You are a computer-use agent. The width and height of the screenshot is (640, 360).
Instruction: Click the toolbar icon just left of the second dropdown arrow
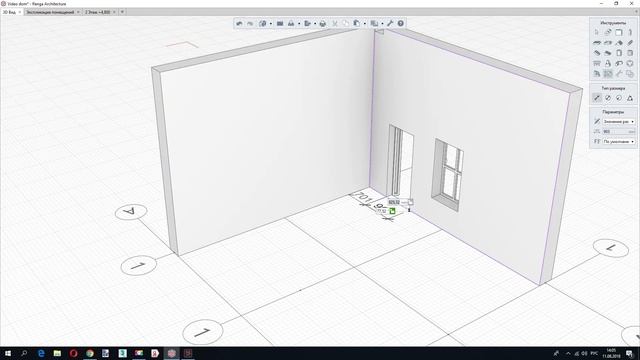click(x=291, y=24)
